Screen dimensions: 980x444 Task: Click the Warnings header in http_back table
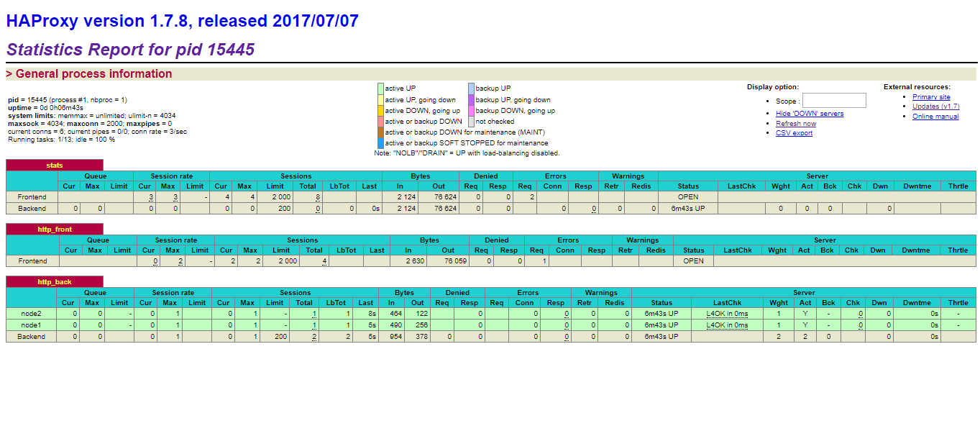601,293
